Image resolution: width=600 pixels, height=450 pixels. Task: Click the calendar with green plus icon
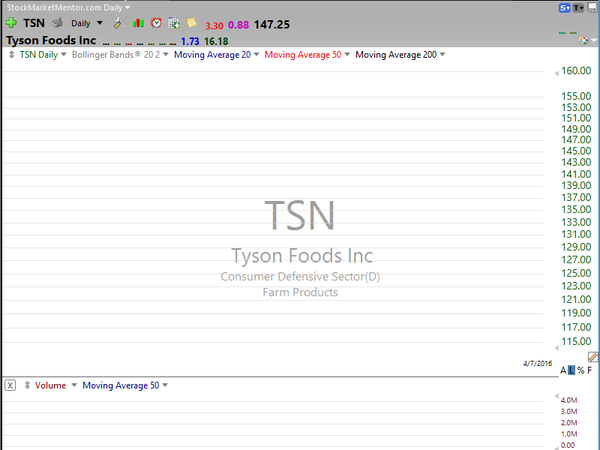pyautogui.click(x=174, y=23)
